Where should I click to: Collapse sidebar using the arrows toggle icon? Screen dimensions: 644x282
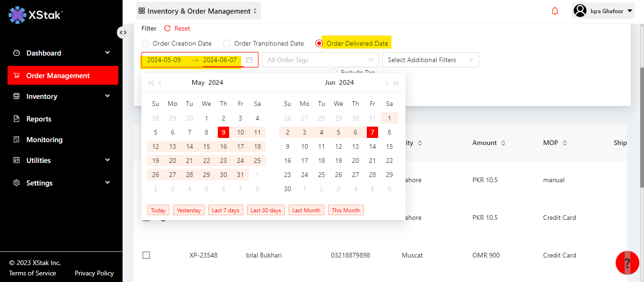point(123,32)
